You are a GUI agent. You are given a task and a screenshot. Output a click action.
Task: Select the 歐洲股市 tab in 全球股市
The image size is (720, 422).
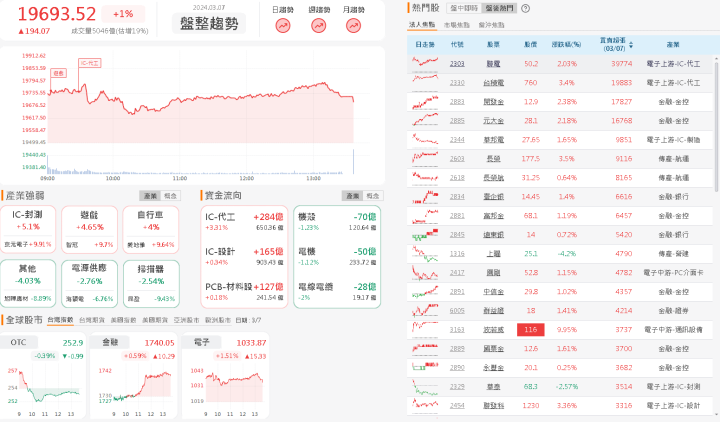[218, 320]
